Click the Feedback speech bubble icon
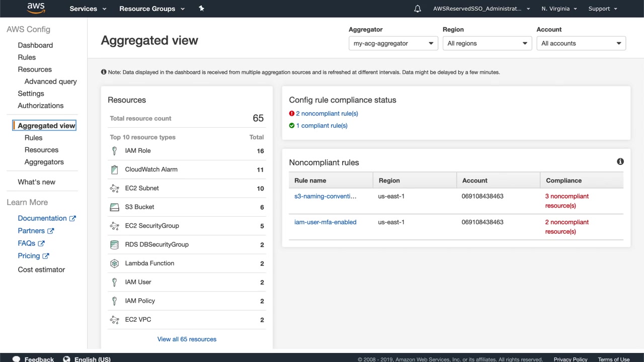Viewport: 644px width, 362px height. pyautogui.click(x=16, y=359)
